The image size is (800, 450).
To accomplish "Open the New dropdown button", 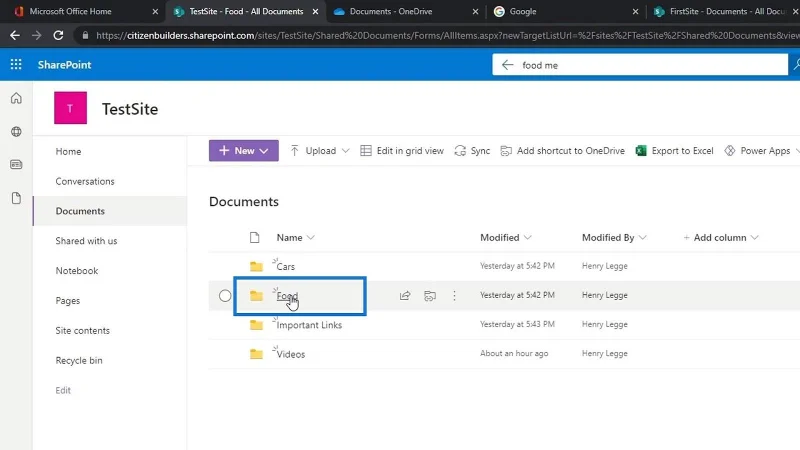I will point(244,151).
